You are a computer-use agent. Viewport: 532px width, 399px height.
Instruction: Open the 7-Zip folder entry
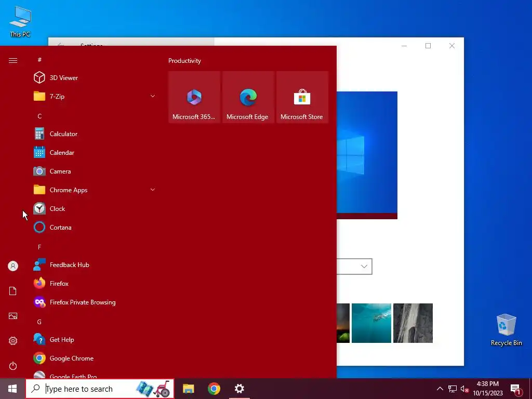click(x=95, y=96)
